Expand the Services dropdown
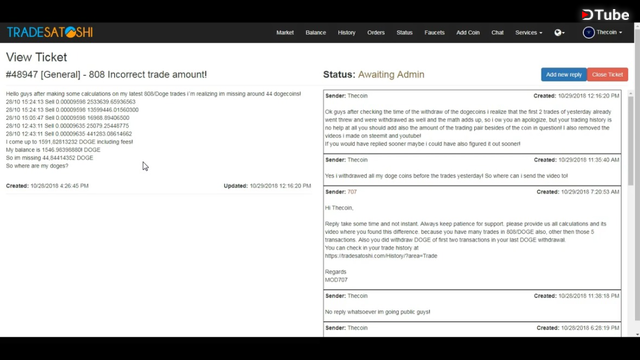This screenshot has height=360, width=640. 529,33
